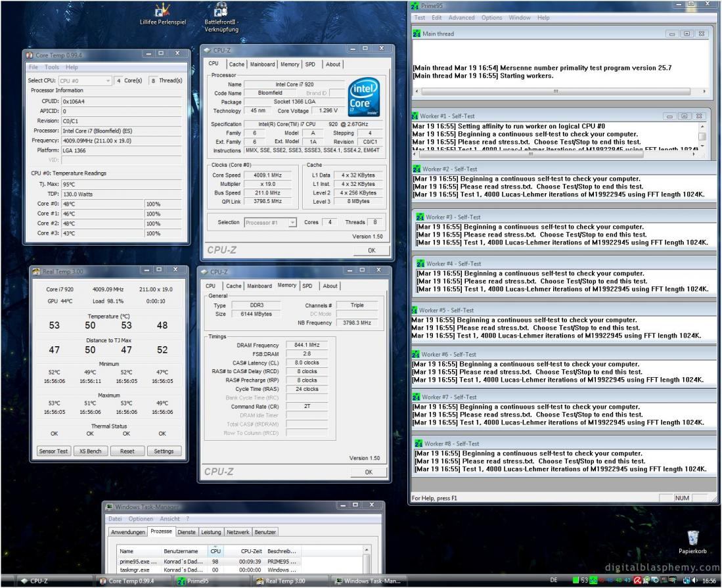Image resolution: width=722 pixels, height=588 pixels.
Task: Open the Tools menu in Core Temp
Action: tap(51, 67)
